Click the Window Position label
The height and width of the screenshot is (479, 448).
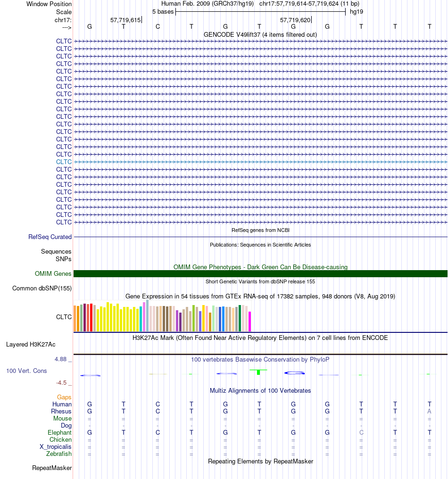pos(49,4)
